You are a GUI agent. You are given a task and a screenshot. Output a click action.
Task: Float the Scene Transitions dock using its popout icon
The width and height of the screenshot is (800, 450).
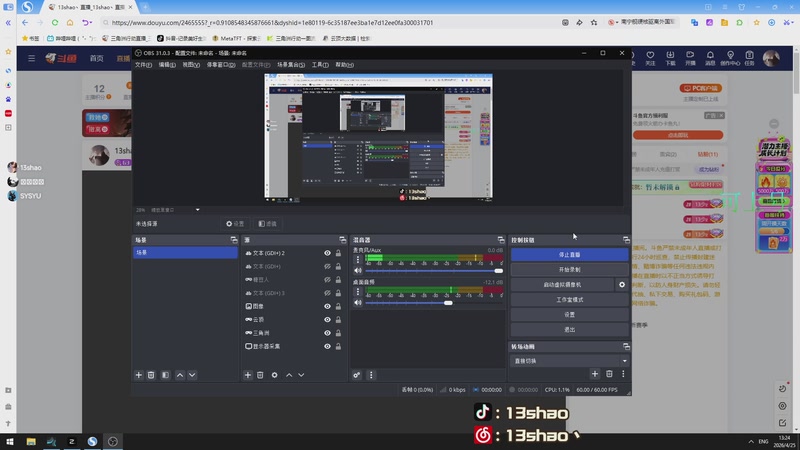(x=626, y=346)
